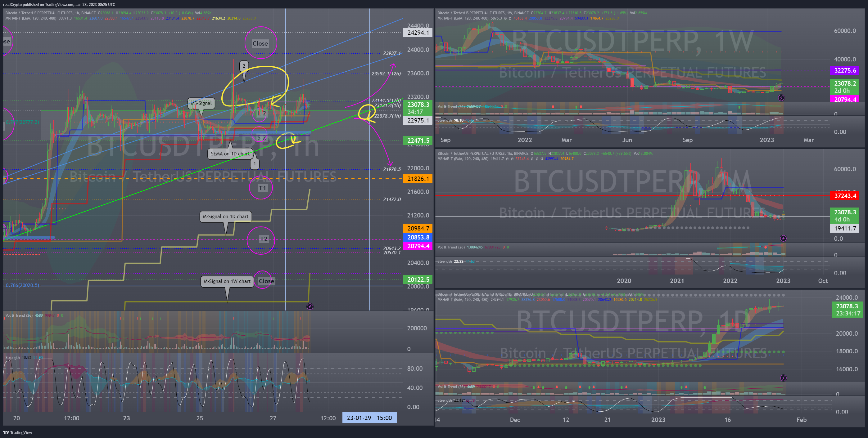Click 'Jun' on the 1W chart time axis
Viewport: 868px width, 438px height.
[627, 140]
